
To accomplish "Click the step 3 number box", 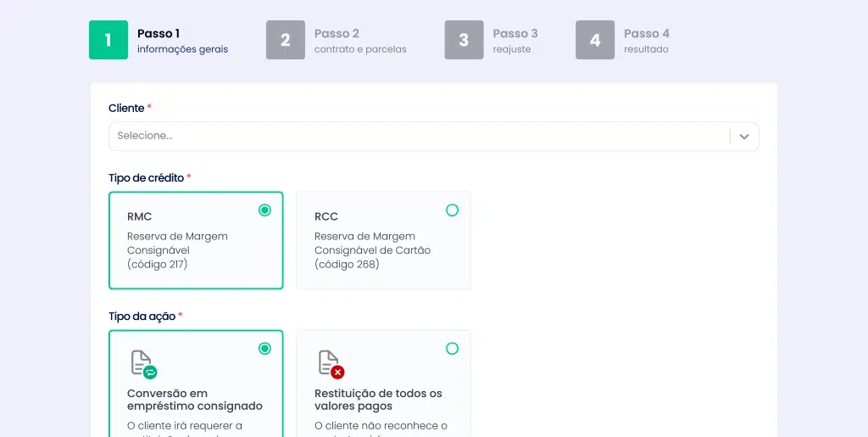I will pyautogui.click(x=464, y=40).
